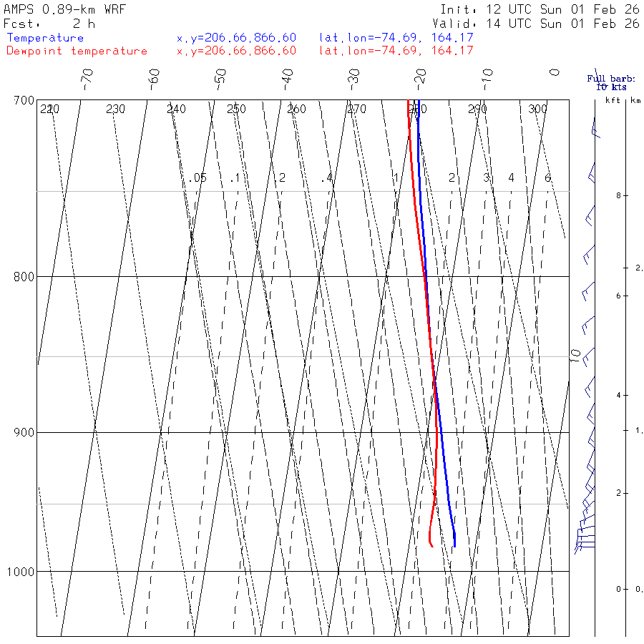Click the blue temperature curve at 900 hPa
Viewport: 644px width, 644px height.
click(x=441, y=432)
